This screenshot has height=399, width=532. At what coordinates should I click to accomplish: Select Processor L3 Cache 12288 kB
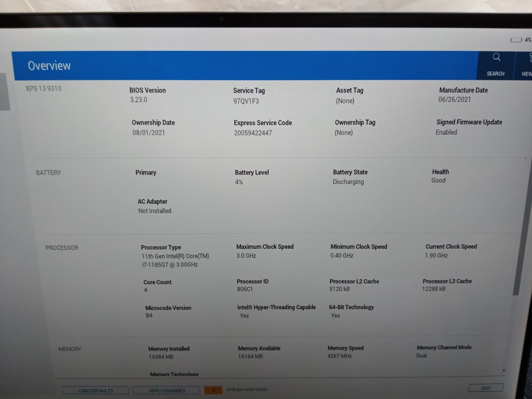coord(434,289)
